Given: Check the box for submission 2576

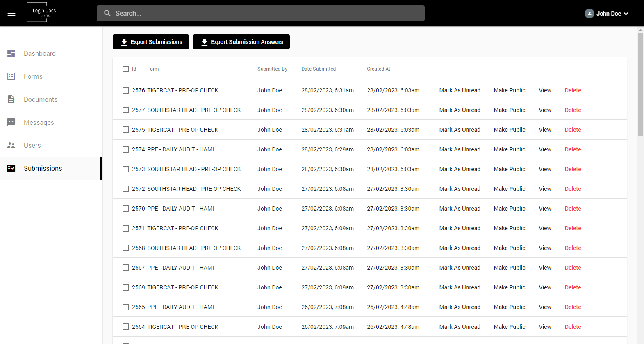Looking at the screenshot, I should [x=126, y=90].
